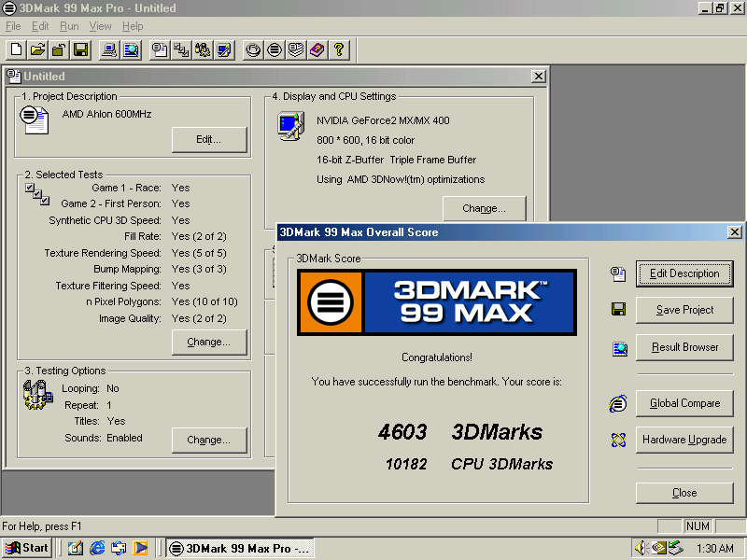
Task: Launch Internet Explorer from quick launch
Action: coord(97,548)
